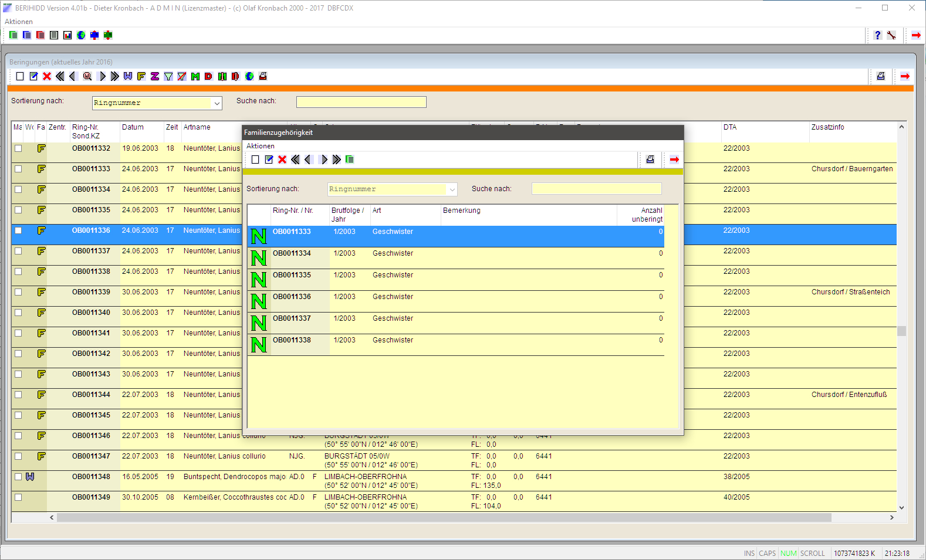926x560 pixels.
Task: Open help via the blue question mark icon
Action: (878, 35)
